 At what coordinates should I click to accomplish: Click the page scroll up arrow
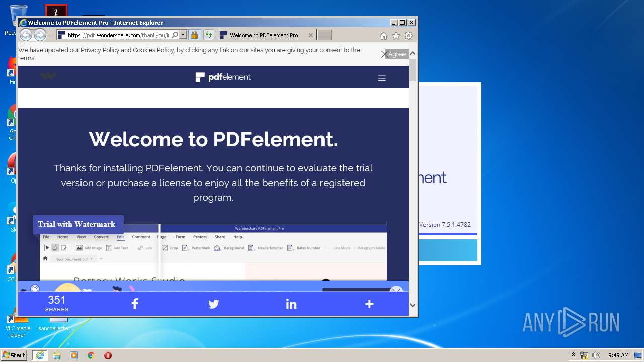tap(413, 54)
